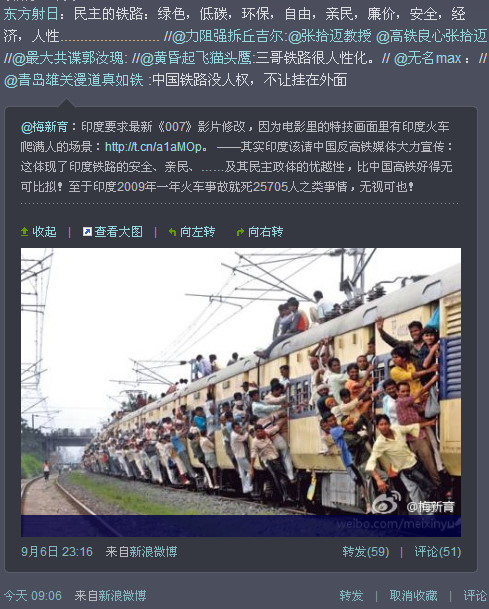Screen dimensions: 489x609
Task: Click outer 转发 repost button
Action: click(352, 595)
